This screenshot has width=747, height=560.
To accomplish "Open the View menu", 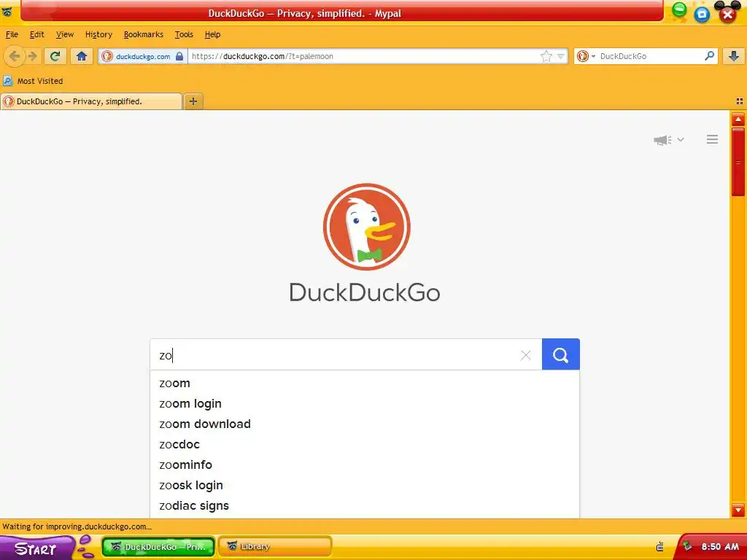I will click(x=65, y=34).
